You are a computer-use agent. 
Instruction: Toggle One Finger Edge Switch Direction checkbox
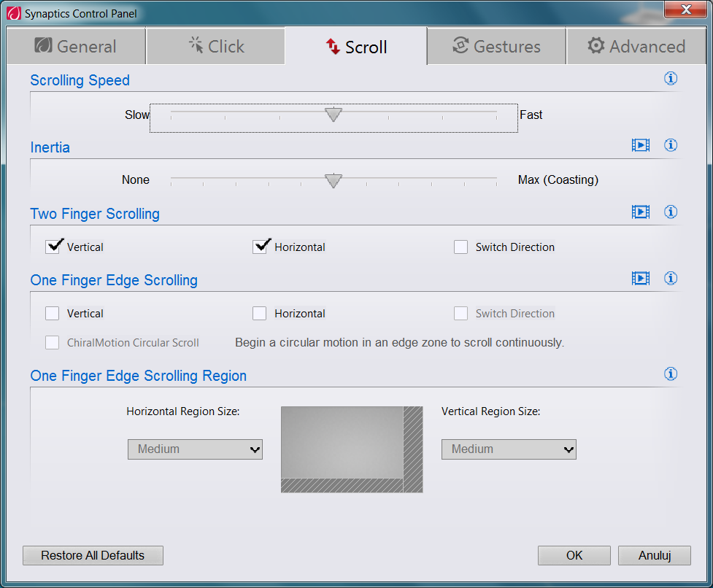(460, 313)
